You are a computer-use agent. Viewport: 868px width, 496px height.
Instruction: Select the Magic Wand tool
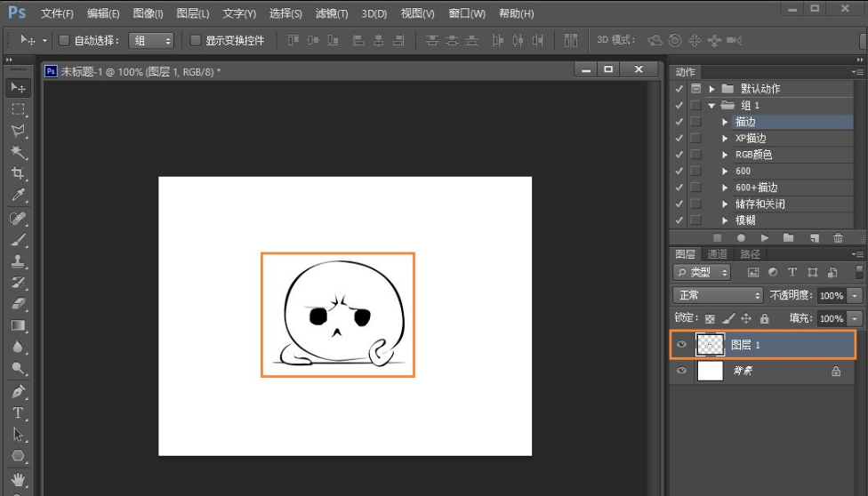[18, 152]
